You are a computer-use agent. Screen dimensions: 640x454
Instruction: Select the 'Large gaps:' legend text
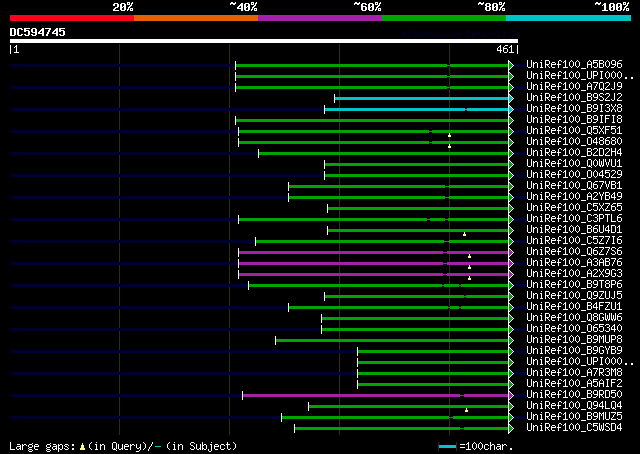click(x=42, y=447)
